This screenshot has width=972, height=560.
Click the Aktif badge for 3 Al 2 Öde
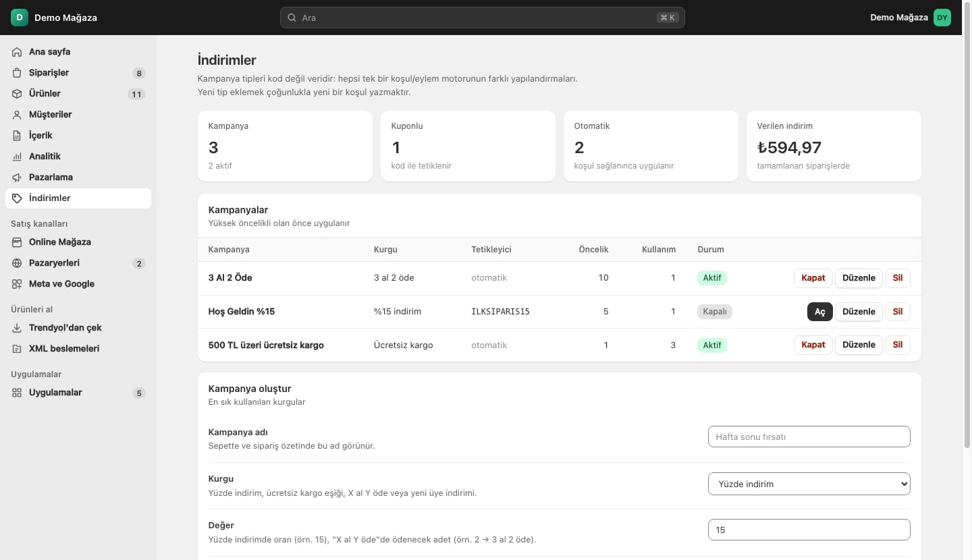tap(712, 278)
